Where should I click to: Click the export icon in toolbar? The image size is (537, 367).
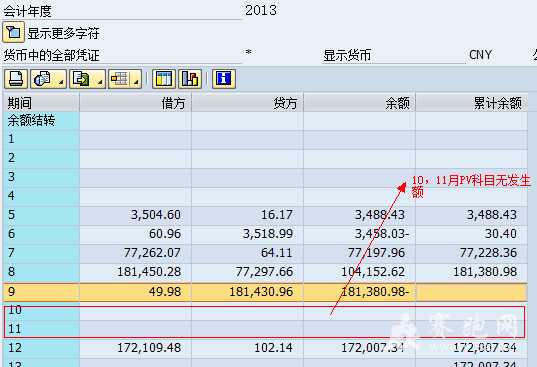[x=82, y=79]
